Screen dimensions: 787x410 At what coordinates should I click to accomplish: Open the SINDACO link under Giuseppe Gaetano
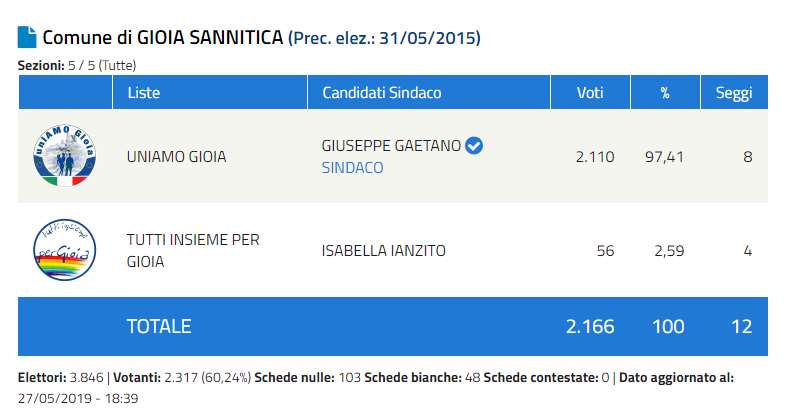(352, 168)
